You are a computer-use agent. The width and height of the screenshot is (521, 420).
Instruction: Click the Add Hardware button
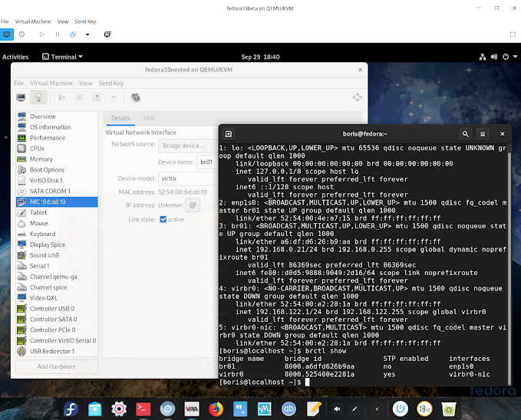[57, 366]
